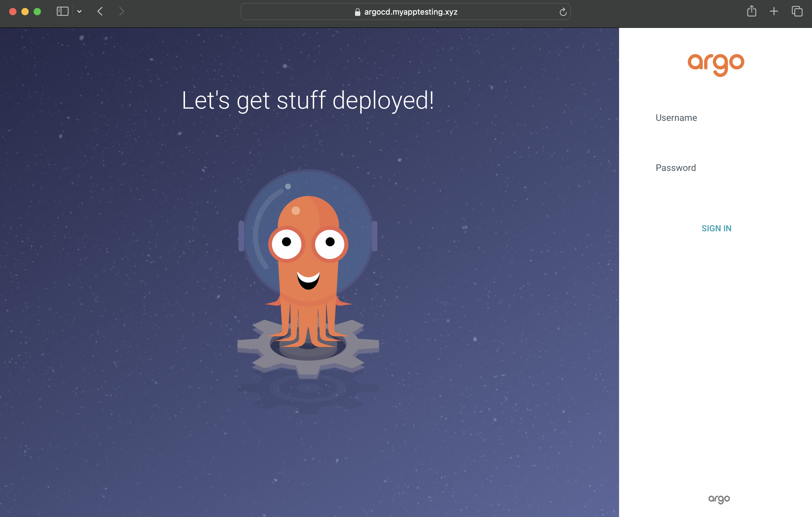Viewport: 812px width, 517px height.
Task: Open the sidebar options dropdown chevron
Action: 79,12
